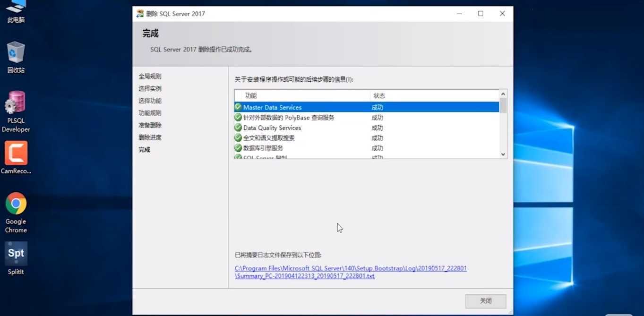Select the 全局规则 step
Screen dimensions: 644x316
pos(150,76)
